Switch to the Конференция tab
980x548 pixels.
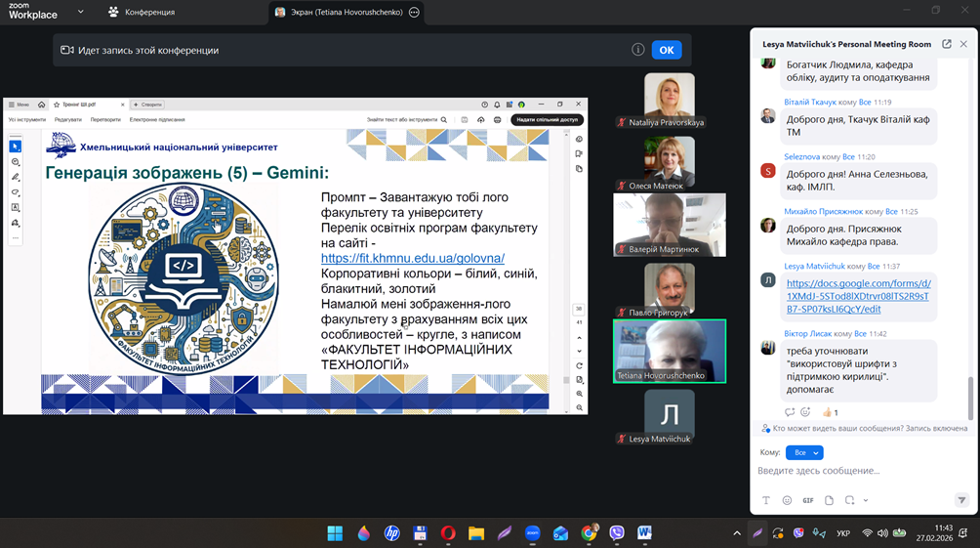coord(142,13)
